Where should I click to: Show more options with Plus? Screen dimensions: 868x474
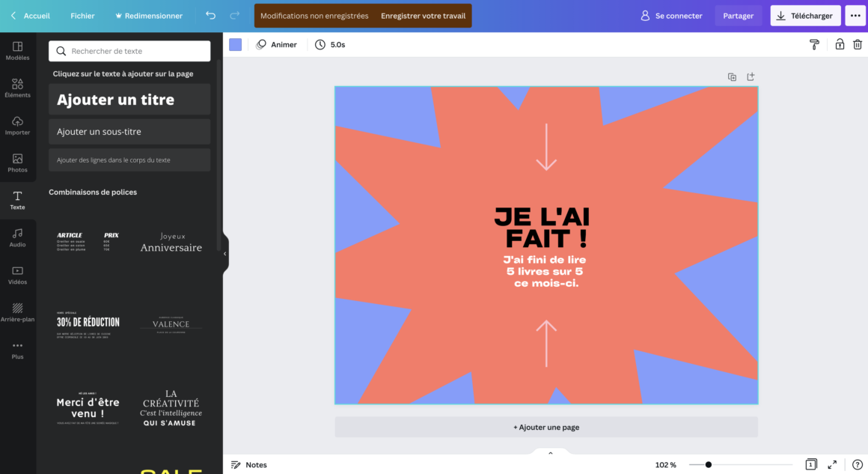click(x=18, y=350)
